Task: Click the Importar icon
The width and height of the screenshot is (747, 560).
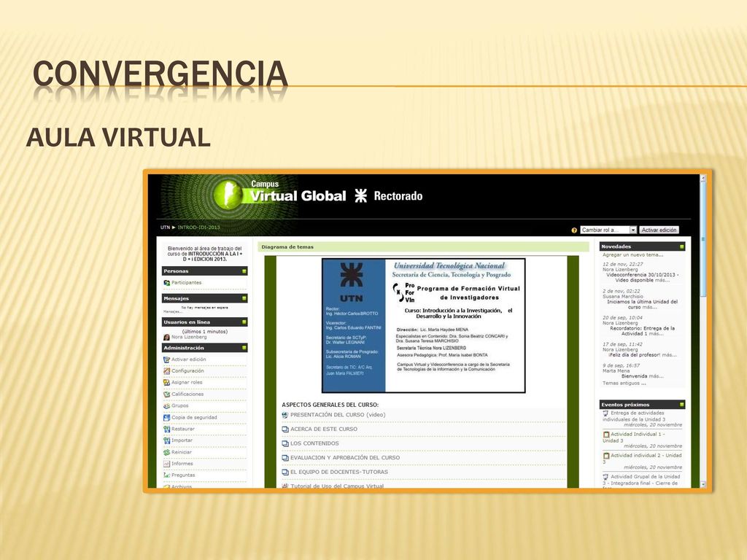Action: pyautogui.click(x=166, y=440)
